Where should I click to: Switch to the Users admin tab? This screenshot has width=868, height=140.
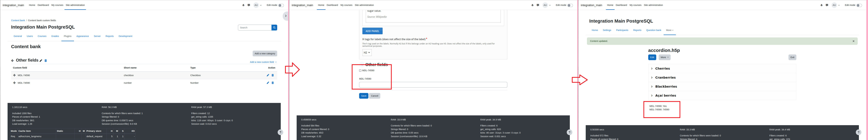pos(30,36)
